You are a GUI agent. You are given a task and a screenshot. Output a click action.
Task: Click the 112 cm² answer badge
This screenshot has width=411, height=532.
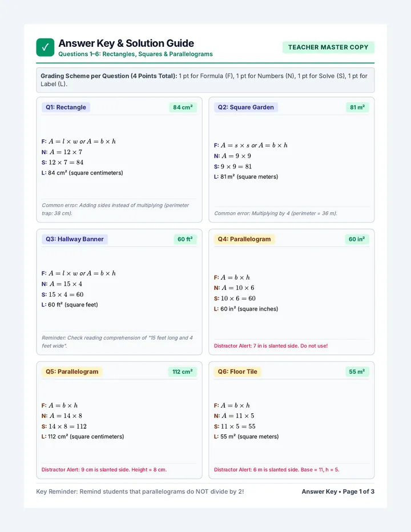coord(182,372)
